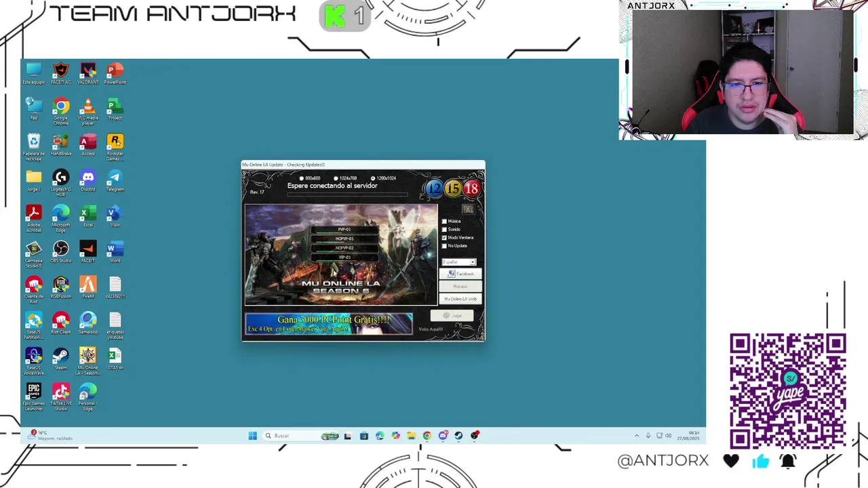868x488 pixels.
Task: Launch Steam from the desktop icons
Action: pyautogui.click(x=61, y=359)
